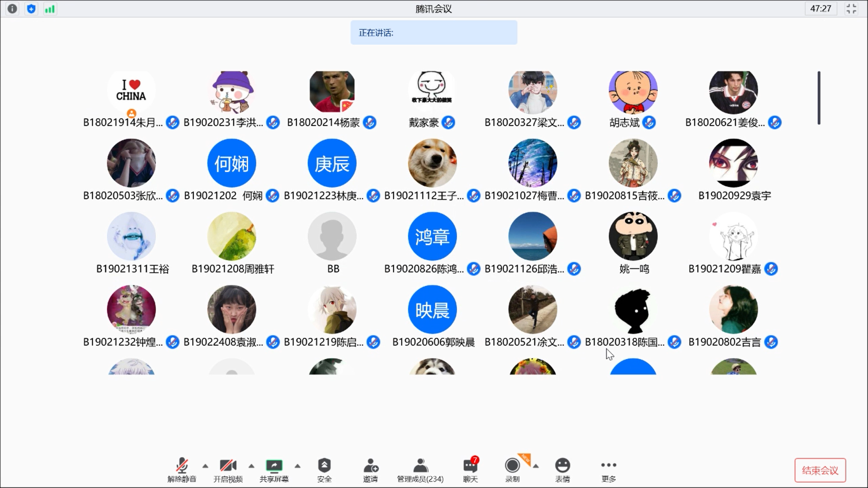Screen dimensions: 868x488
Task: Expand the audio options arrow beside 解除静音
Action: [205, 466]
